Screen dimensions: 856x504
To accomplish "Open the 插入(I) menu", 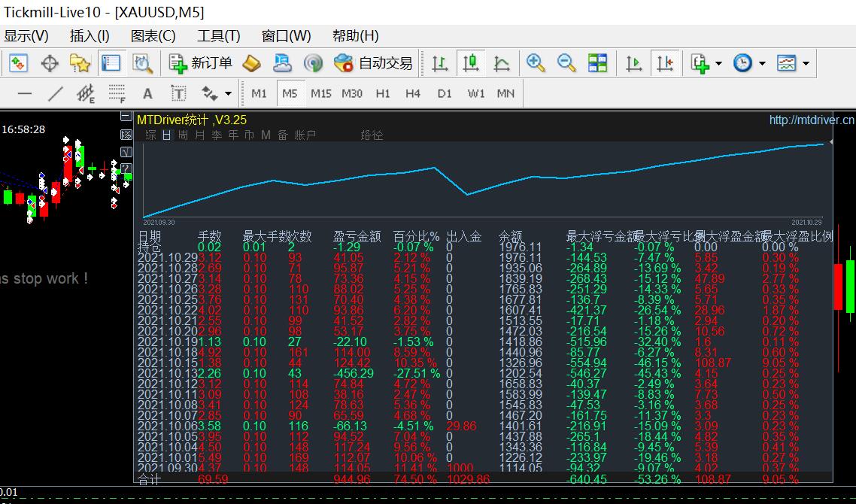I will [90, 37].
